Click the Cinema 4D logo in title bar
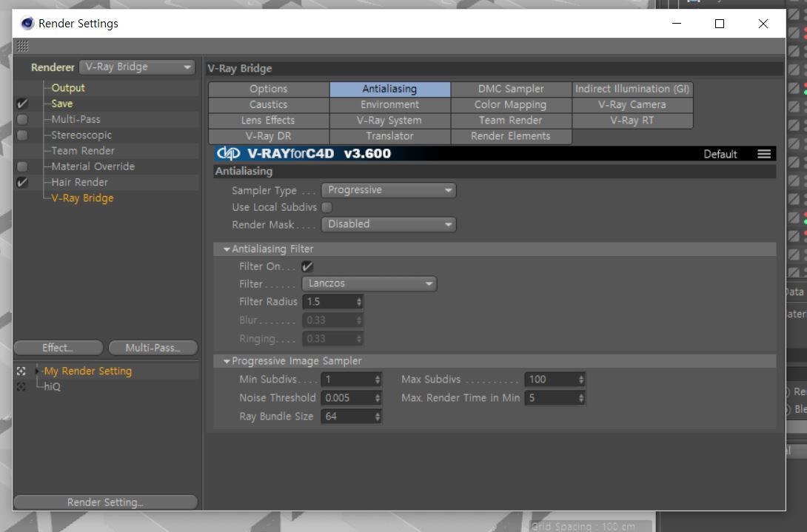807x532 pixels. pos(27,23)
